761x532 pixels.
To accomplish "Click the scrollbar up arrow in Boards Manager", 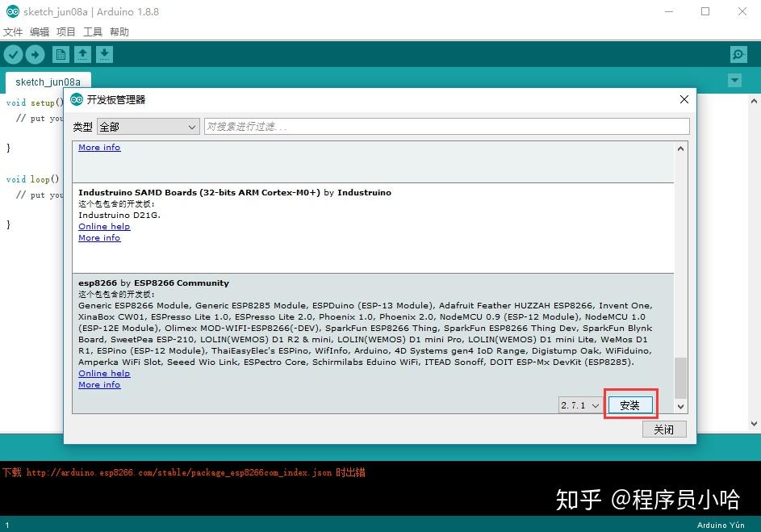I will point(680,148).
